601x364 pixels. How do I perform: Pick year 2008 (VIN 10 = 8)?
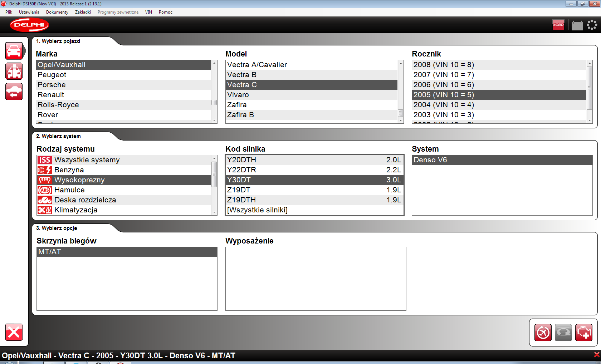(499, 65)
